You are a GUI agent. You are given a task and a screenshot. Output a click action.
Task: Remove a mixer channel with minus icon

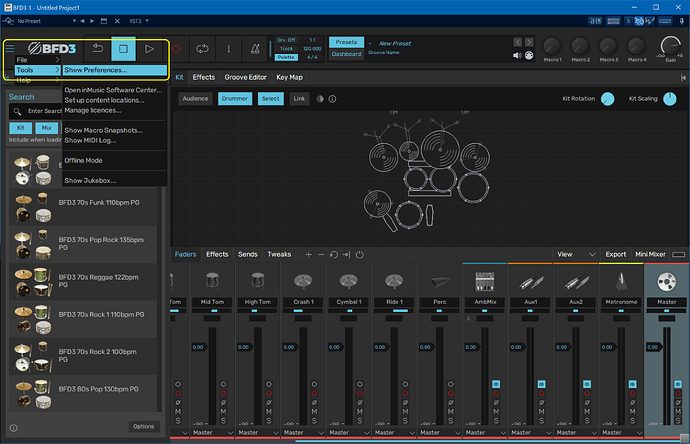[321, 255]
